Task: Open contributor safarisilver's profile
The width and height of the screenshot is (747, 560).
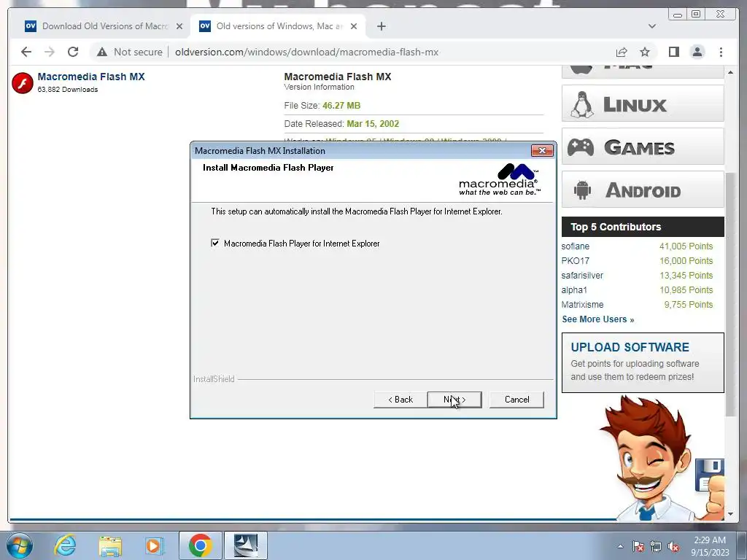Action: pyautogui.click(x=582, y=276)
